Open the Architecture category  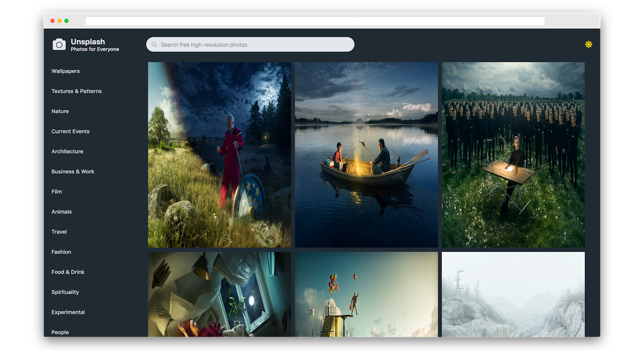67,151
